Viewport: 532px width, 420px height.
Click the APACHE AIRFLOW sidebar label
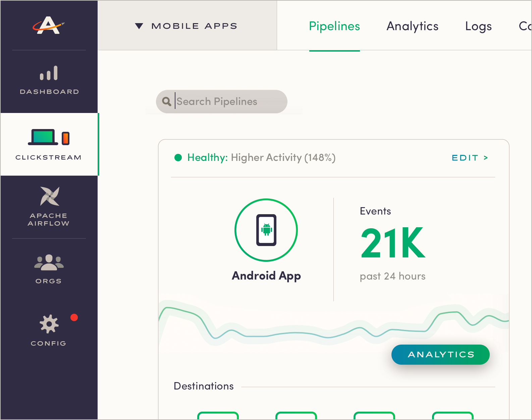tap(49, 219)
